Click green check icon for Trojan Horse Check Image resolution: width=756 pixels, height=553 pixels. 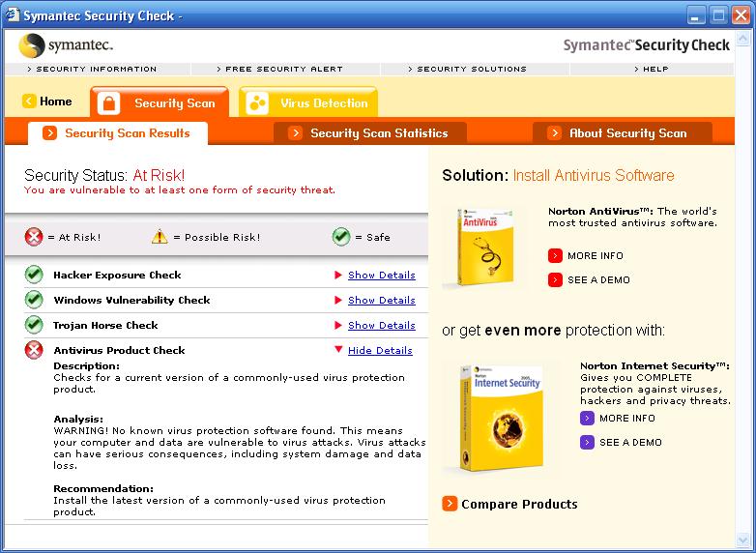pos(34,325)
